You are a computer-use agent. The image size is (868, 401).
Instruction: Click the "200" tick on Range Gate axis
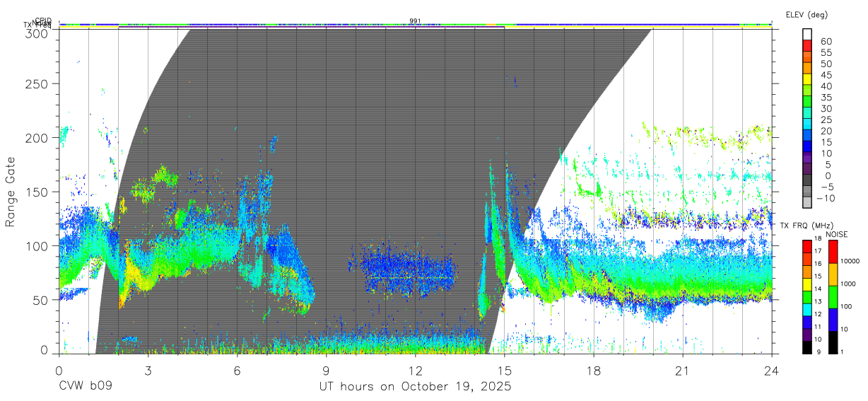coord(37,137)
